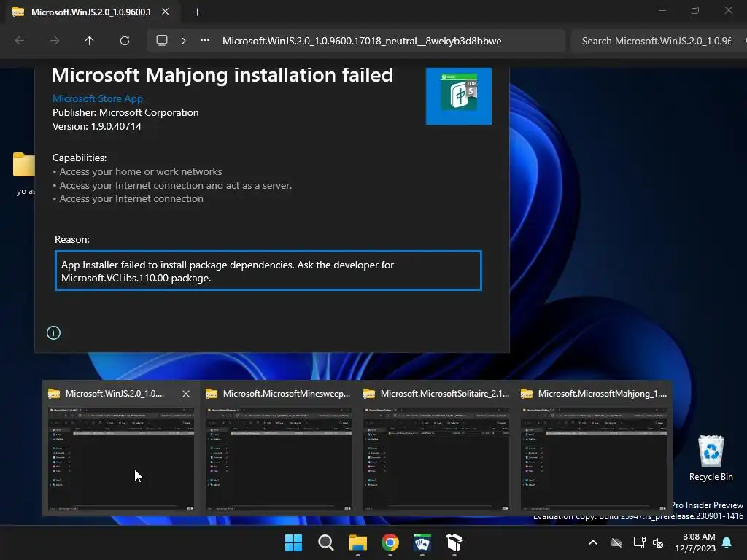
Task: Click the Microsoft.MicrosoftSolitaire preview title
Action: click(x=444, y=394)
